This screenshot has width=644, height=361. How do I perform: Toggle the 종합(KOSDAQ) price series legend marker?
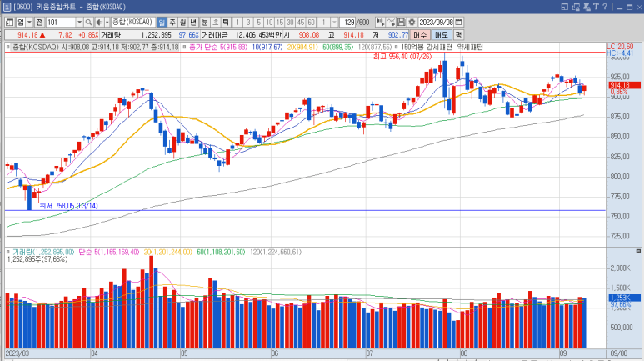tap(7, 48)
